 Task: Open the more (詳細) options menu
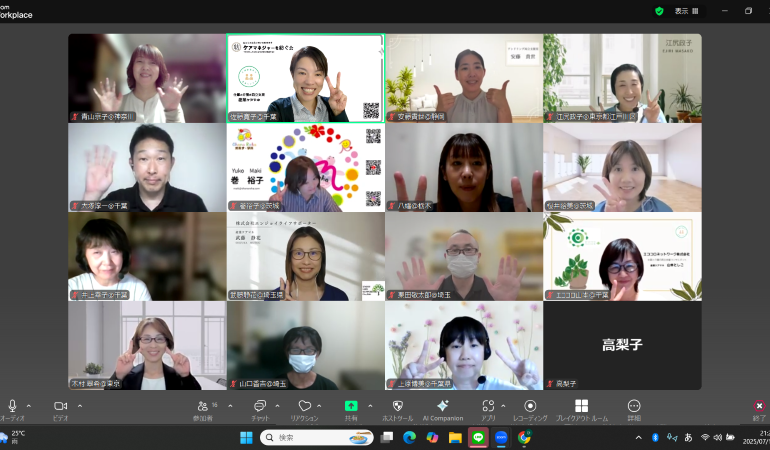pyautogui.click(x=634, y=406)
